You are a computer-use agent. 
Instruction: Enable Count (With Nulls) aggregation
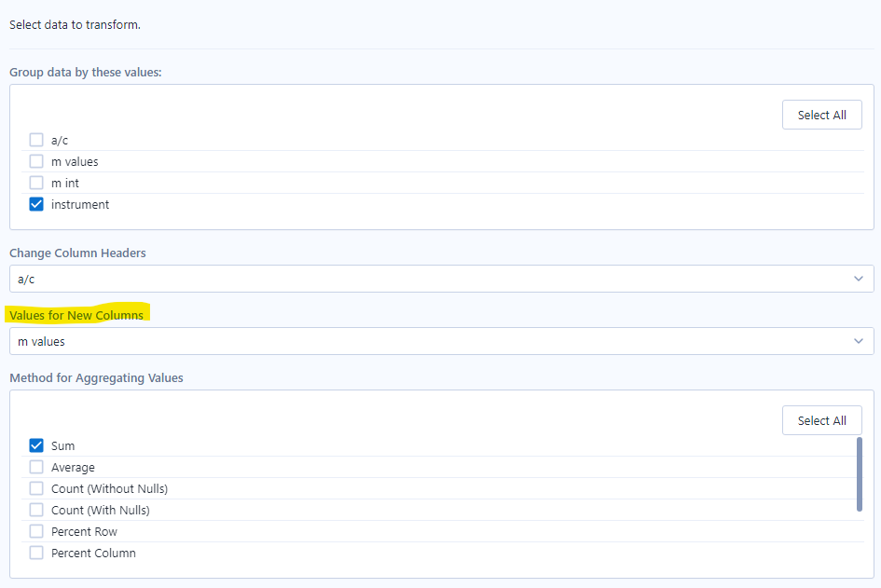point(35,509)
